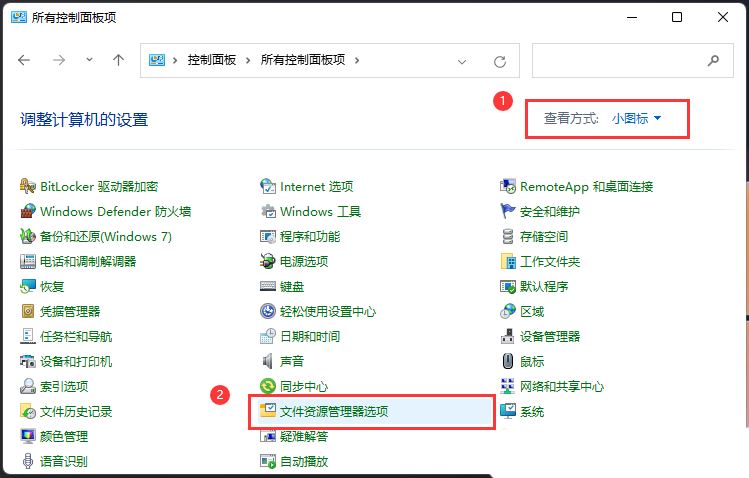Open the 日期和时间 icon
This screenshot has height=478, width=749.
268,336
